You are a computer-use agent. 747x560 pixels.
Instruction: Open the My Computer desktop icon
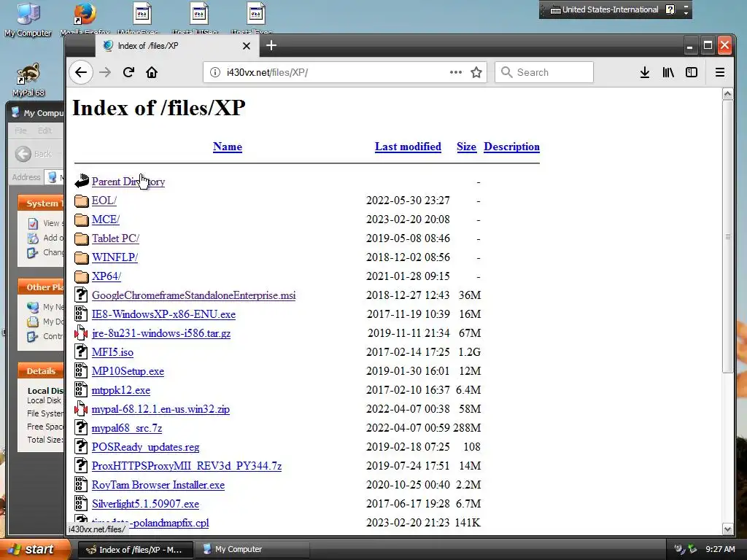click(x=28, y=20)
